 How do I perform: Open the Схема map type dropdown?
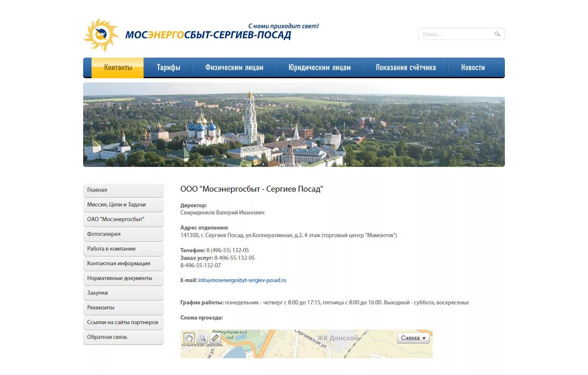click(x=413, y=338)
